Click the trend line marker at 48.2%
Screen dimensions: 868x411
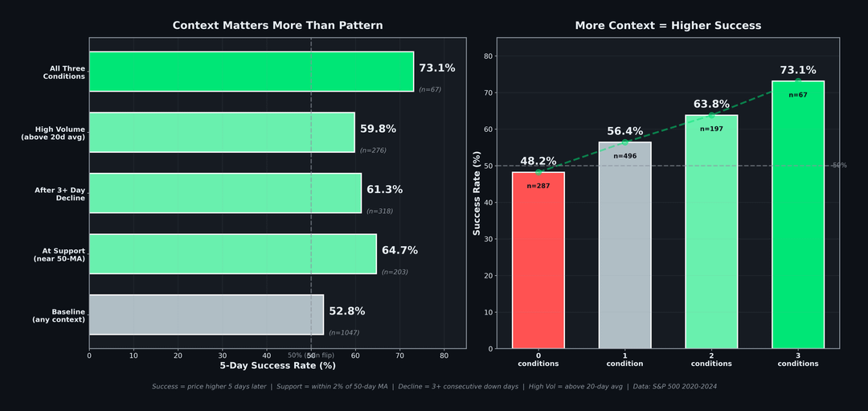538,172
